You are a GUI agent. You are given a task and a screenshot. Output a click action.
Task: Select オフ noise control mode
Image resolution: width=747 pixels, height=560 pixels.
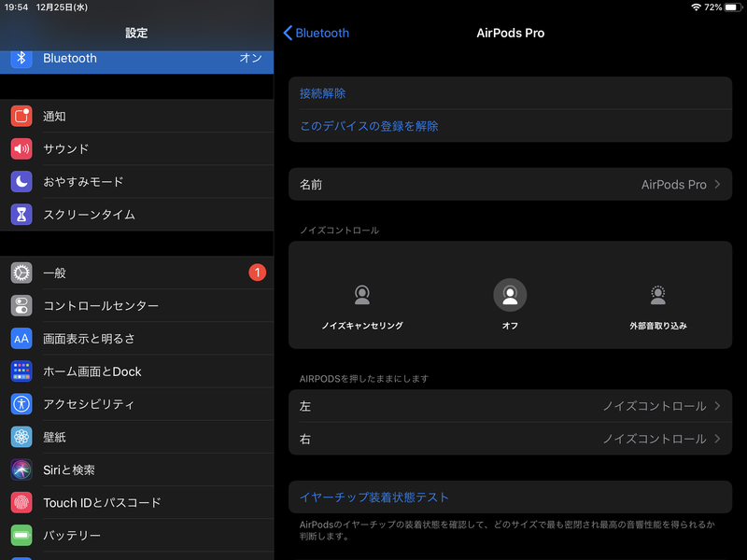(510, 295)
